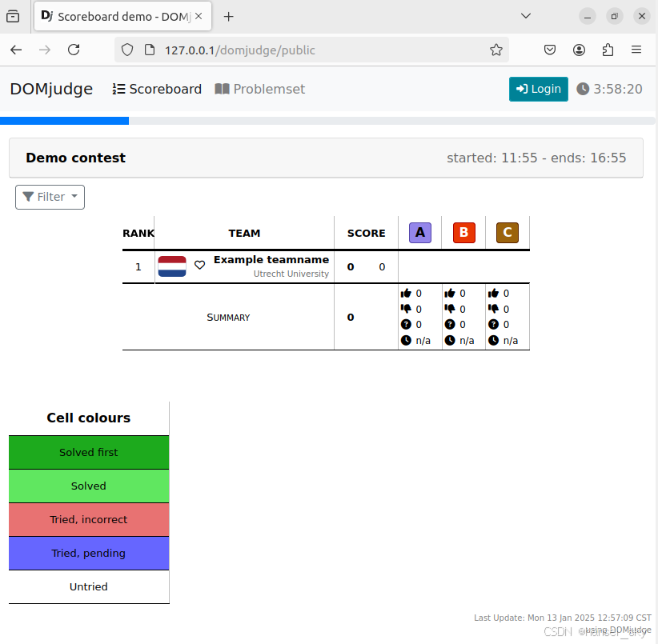
Task: Click the Demo contest title
Action: point(75,158)
